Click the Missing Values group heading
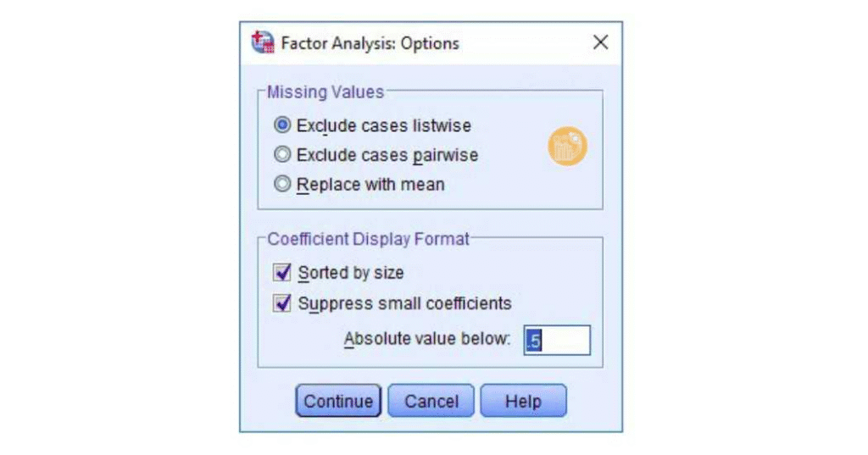The image size is (868, 455). 325,92
